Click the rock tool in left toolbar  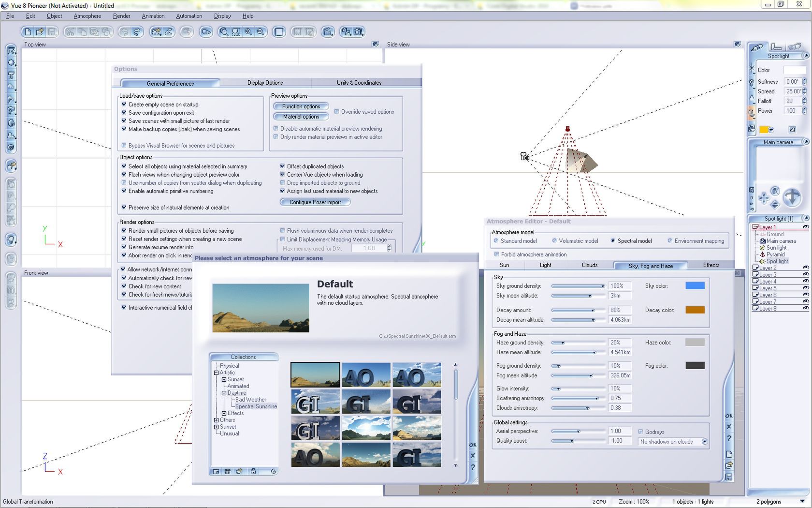(x=11, y=123)
